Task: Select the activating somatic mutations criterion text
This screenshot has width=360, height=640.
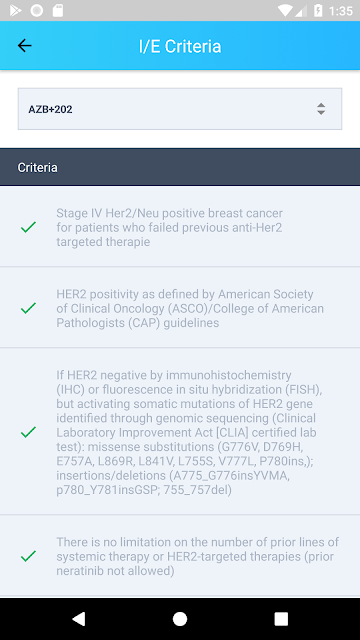Action: pyautogui.click(x=189, y=432)
